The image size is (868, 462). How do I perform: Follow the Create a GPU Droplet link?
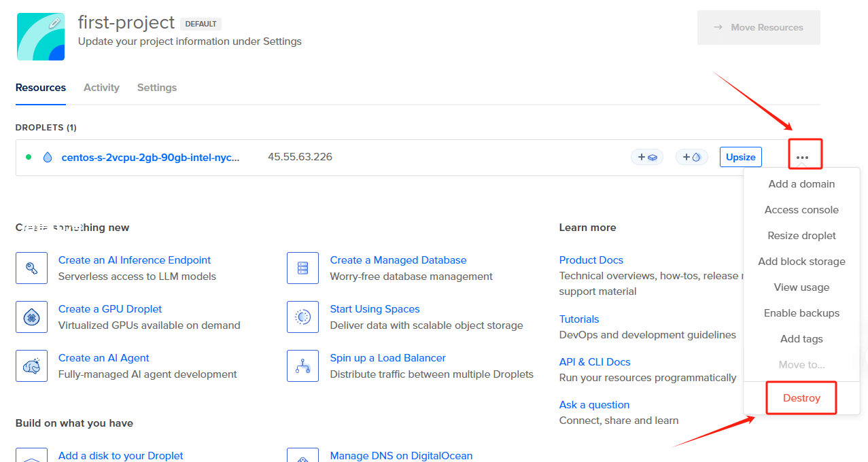tap(110, 309)
